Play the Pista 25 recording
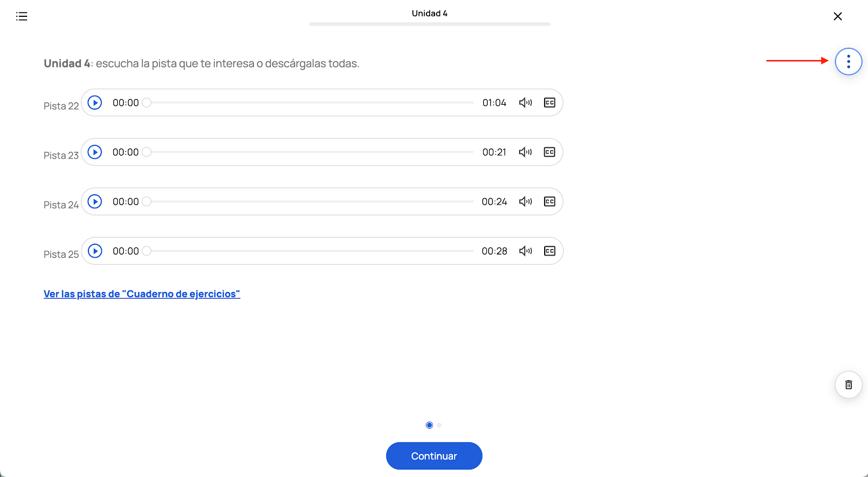The image size is (868, 477). [x=95, y=251]
